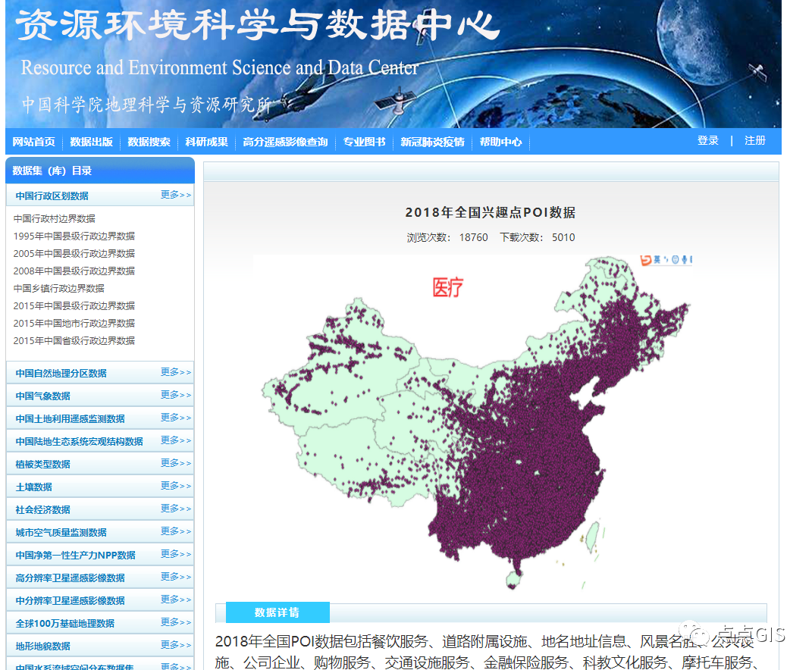The height and width of the screenshot is (670, 812).
Task: Open 2015年中国县级行政边界数据 link
Action: point(74,306)
